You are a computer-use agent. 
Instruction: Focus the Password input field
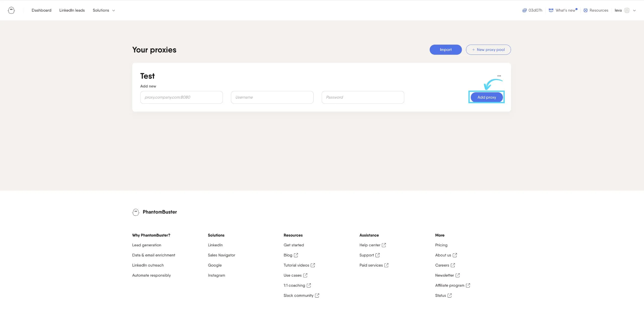363,97
